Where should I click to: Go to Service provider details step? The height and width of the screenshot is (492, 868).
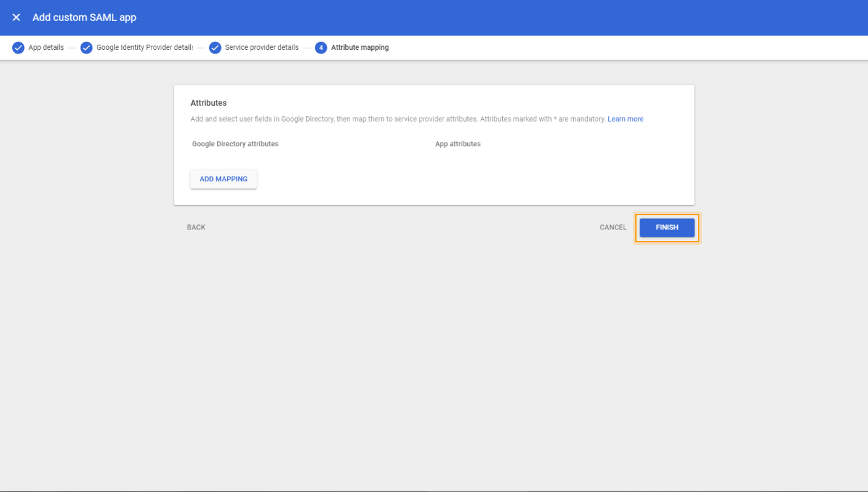[x=262, y=47]
